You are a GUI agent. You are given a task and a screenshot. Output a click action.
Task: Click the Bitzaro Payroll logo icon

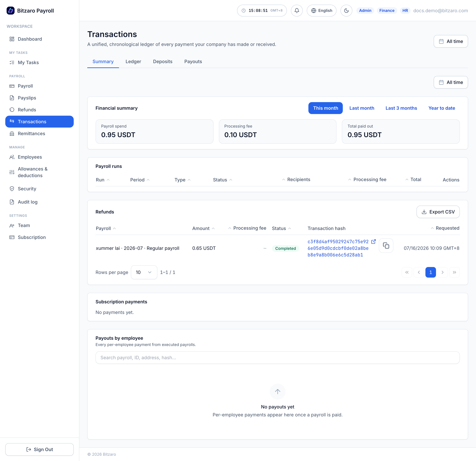point(10,10)
